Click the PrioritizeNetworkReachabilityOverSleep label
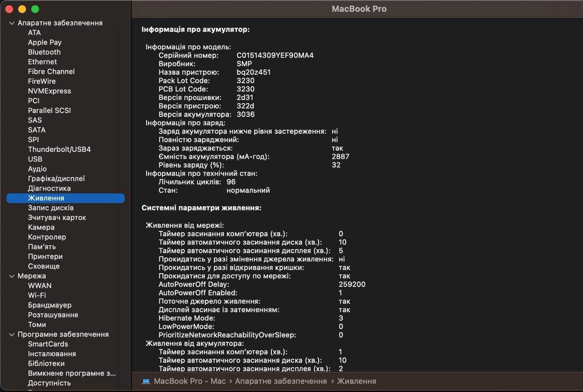Image resolution: width=583 pixels, height=392 pixels. tap(227, 335)
